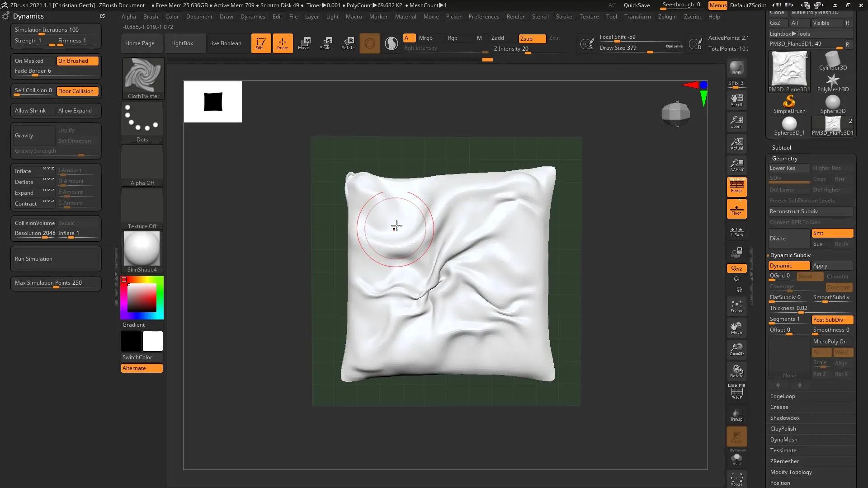Select the SimpleBrush tool

coord(789,104)
